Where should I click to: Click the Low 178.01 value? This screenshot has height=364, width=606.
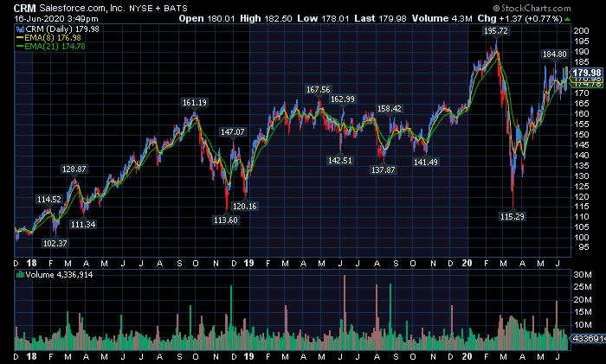323,18
